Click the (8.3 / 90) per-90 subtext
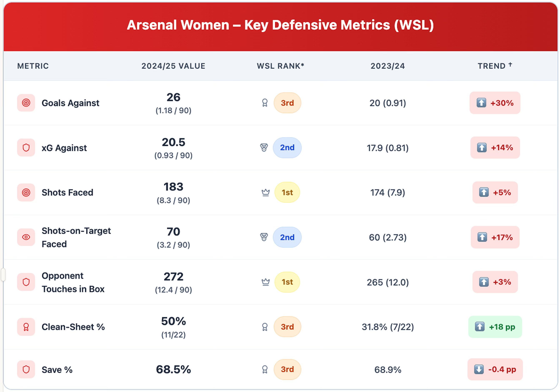The image size is (560, 392). click(174, 200)
